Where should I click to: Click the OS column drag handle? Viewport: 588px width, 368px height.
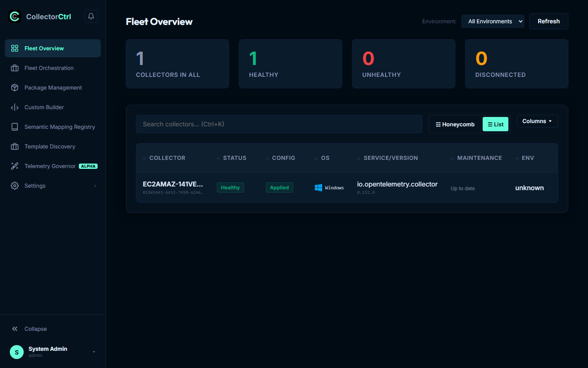(x=316, y=158)
